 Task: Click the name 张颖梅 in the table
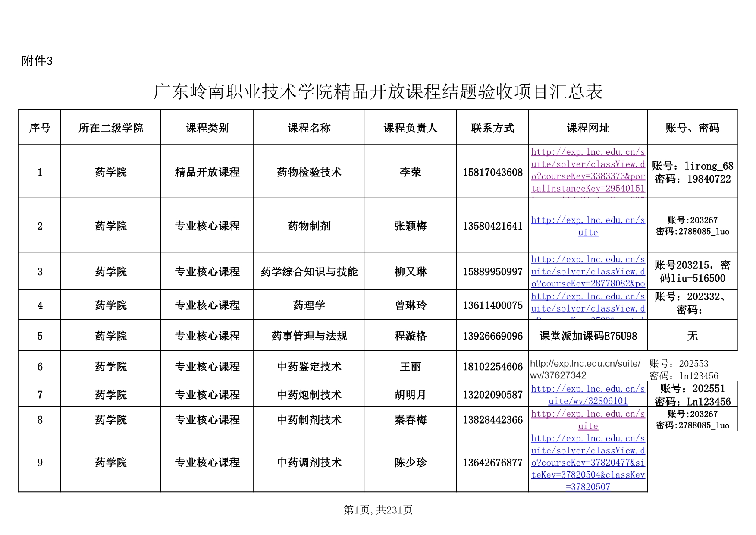pos(410,226)
